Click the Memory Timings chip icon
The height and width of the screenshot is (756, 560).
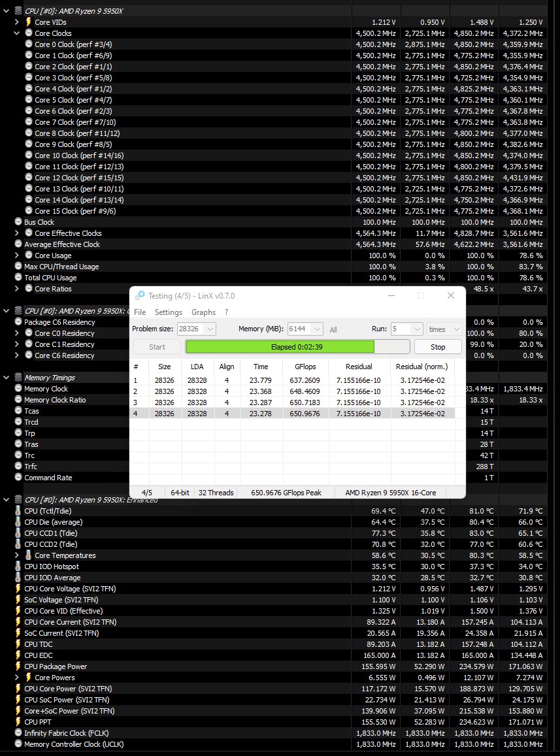(18, 378)
